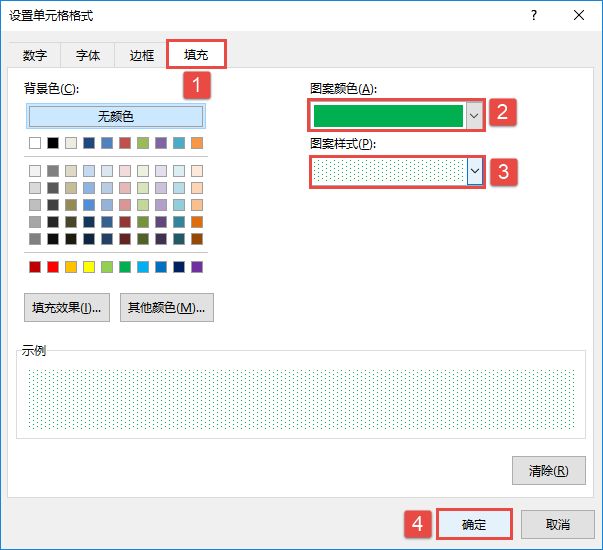
Task: Cancel the dialog with 取消
Action: click(558, 525)
